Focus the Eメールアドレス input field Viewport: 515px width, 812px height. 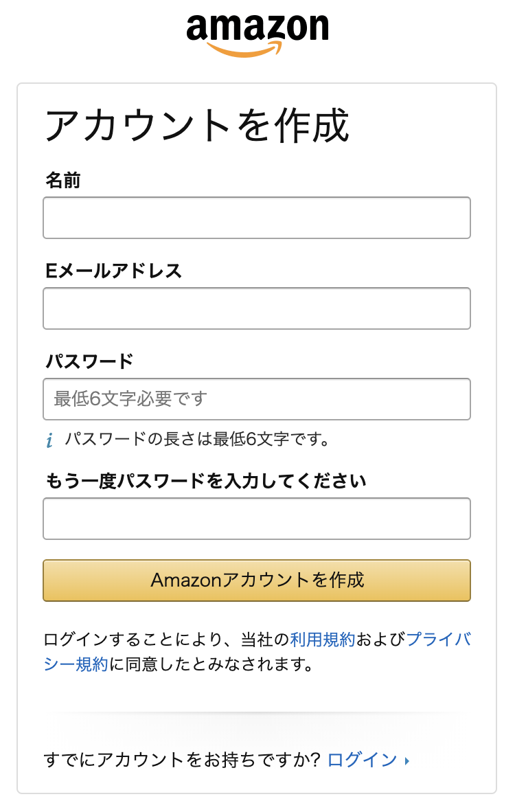(x=257, y=308)
